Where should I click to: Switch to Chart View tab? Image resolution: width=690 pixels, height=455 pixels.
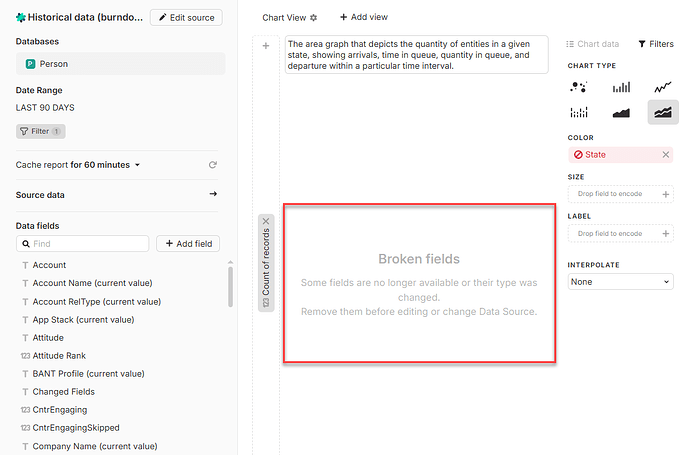pyautogui.click(x=284, y=18)
